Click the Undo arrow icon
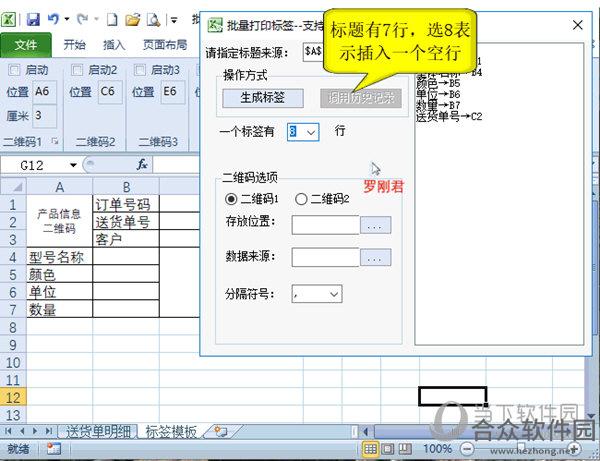 53,19
